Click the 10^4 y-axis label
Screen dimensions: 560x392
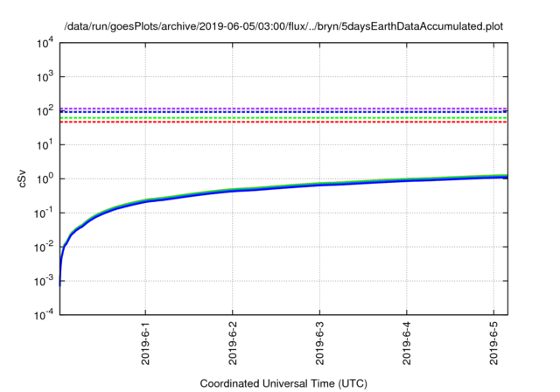click(45, 43)
